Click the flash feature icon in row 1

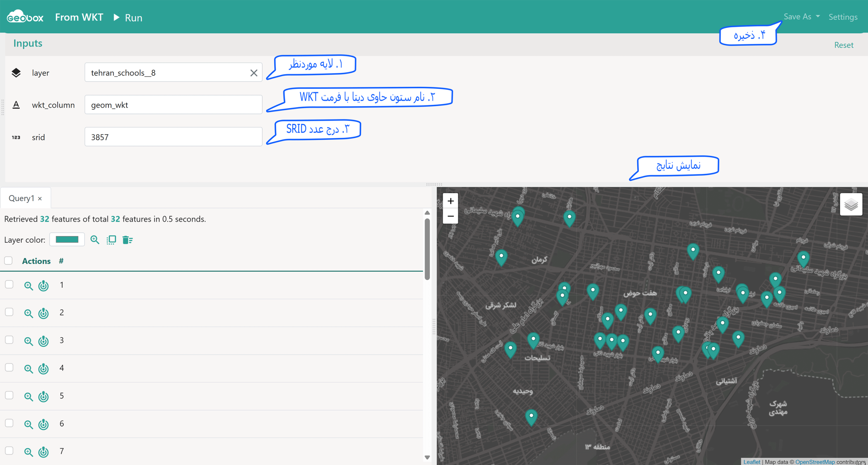[43, 285]
